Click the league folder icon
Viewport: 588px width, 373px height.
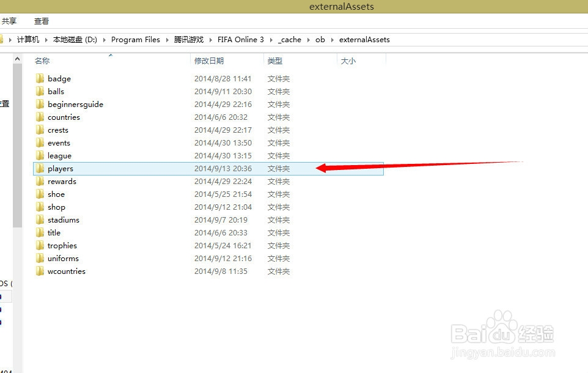coord(40,155)
